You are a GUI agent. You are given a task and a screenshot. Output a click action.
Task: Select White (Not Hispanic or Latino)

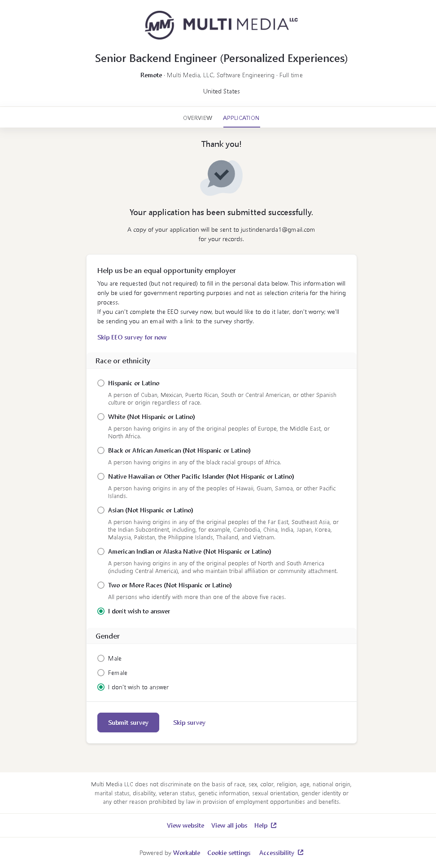pos(101,417)
